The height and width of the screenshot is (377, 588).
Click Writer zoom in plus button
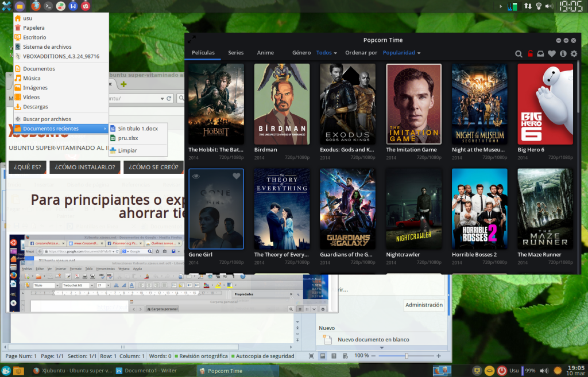tap(439, 356)
